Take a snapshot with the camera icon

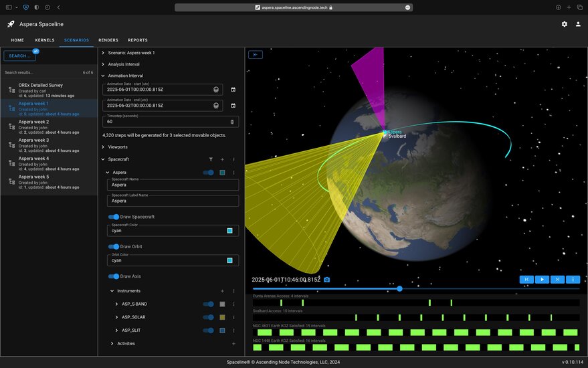point(327,280)
